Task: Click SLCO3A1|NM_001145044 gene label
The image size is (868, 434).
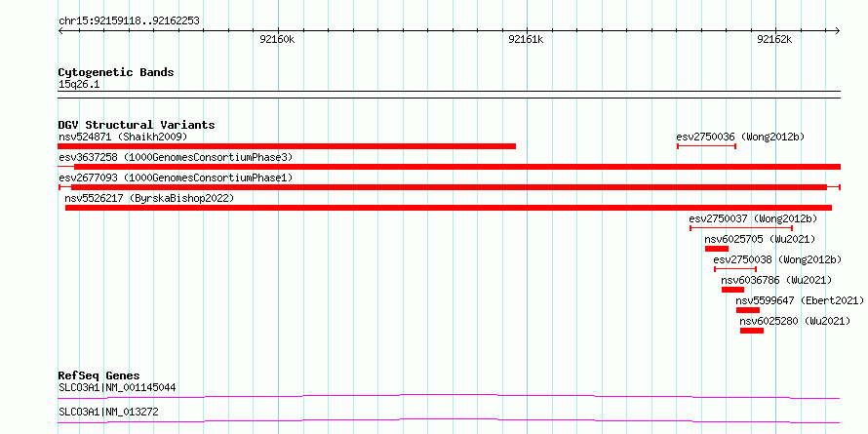Action: point(117,387)
